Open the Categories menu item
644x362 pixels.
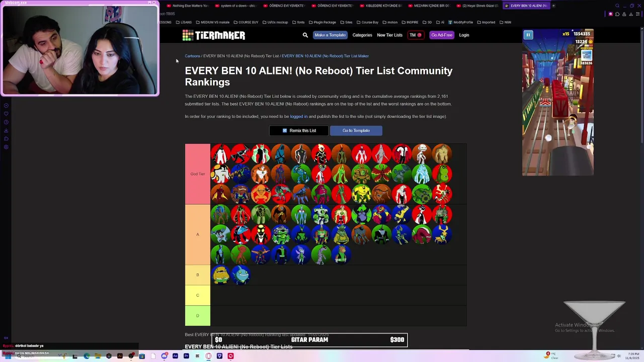362,35
